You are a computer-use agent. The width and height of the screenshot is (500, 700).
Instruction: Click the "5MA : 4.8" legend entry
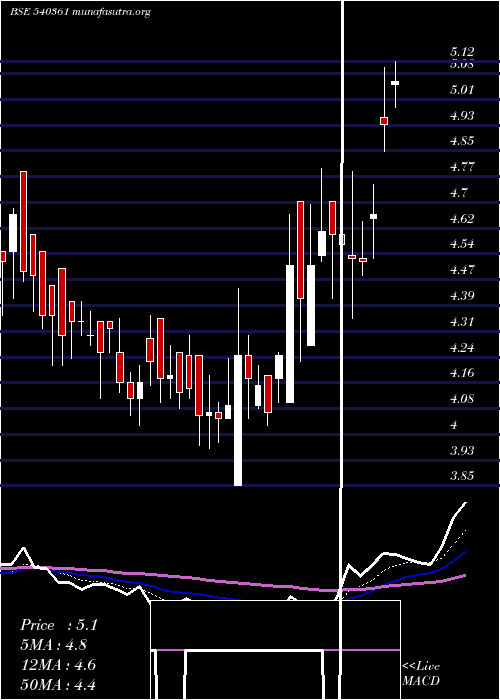click(x=54, y=645)
